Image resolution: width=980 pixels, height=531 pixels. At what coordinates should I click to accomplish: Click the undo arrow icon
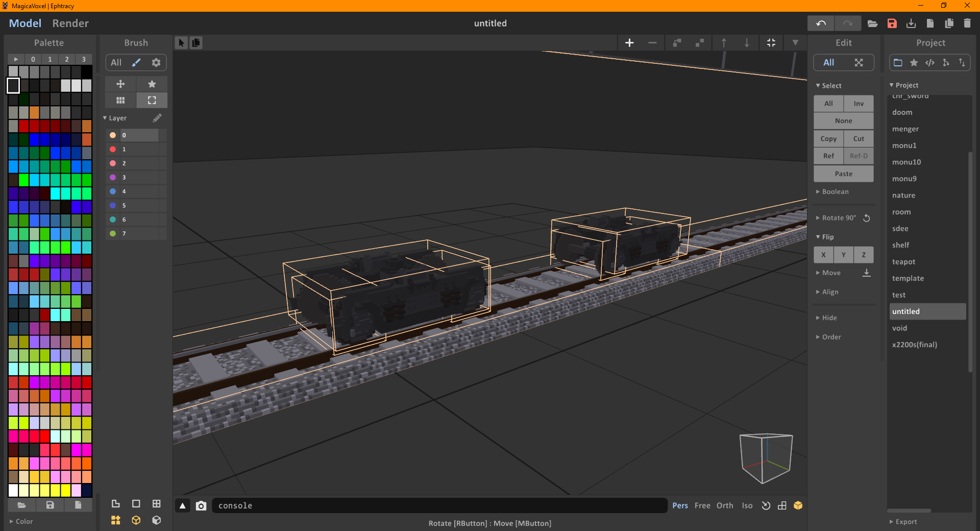coord(821,23)
